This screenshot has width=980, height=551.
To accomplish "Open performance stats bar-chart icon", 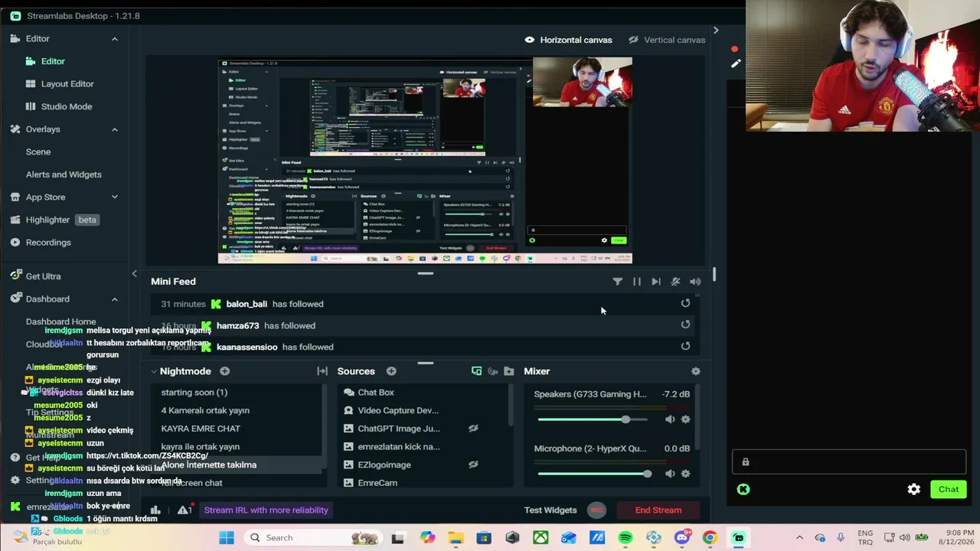I will [x=155, y=510].
